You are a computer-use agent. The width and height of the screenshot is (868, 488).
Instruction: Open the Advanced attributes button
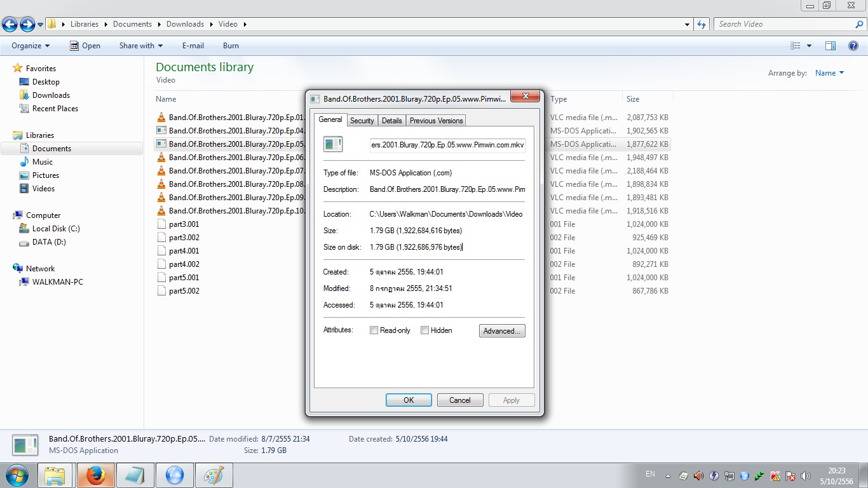(x=502, y=331)
